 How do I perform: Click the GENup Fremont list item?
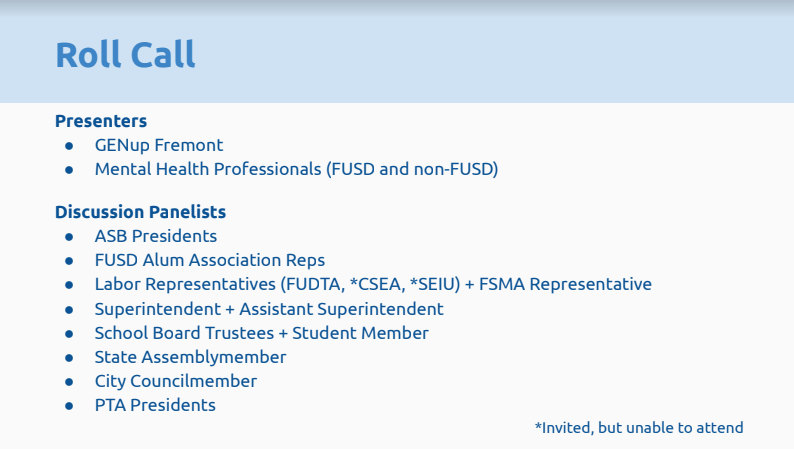pos(159,145)
